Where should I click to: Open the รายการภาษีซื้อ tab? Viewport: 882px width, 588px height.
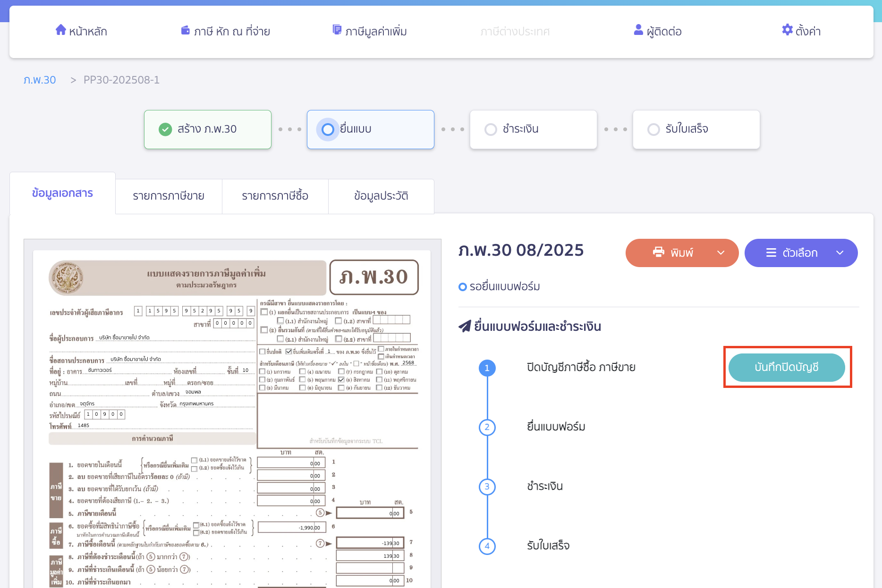pyautogui.click(x=275, y=196)
